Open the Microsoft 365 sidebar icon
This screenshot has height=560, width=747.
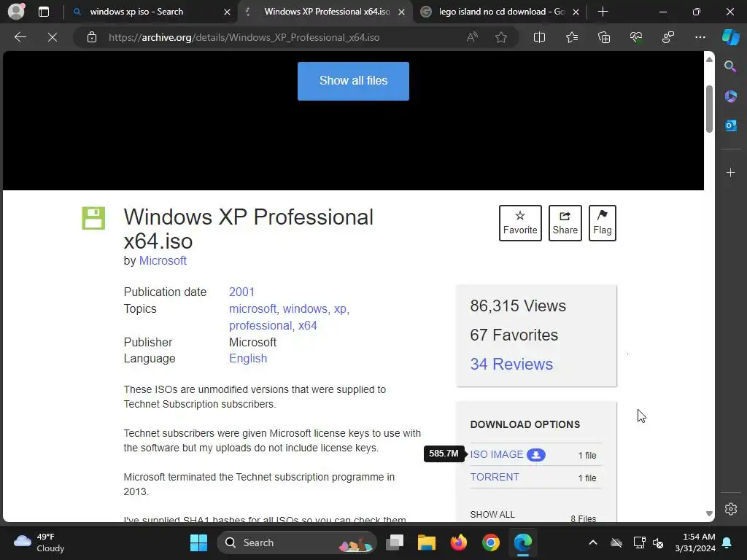730,96
